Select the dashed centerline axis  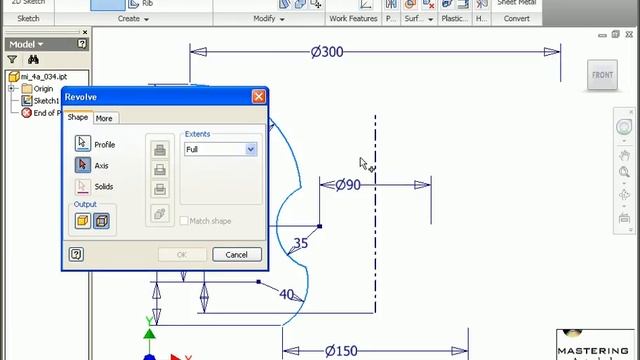coord(375,214)
